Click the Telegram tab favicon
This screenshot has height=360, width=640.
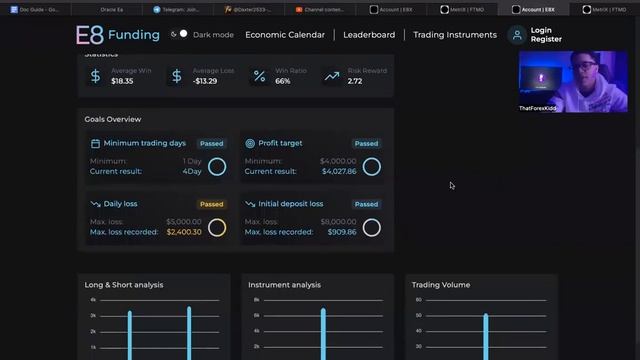[157, 9]
